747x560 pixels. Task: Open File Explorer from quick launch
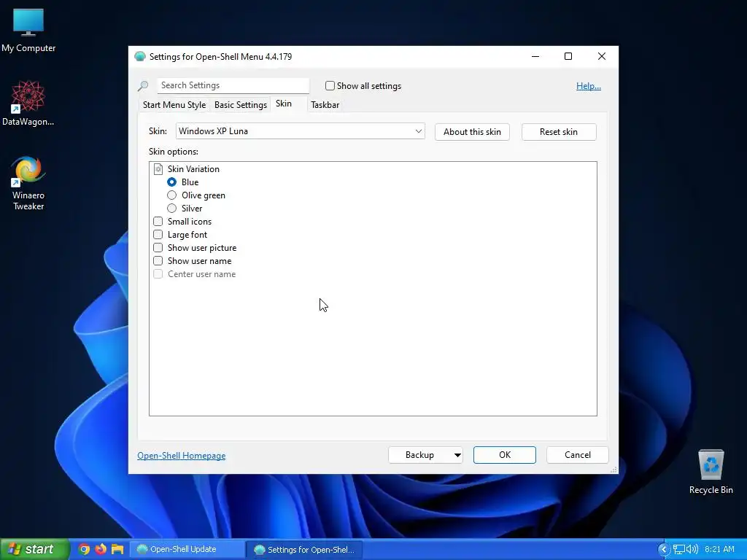(x=117, y=549)
